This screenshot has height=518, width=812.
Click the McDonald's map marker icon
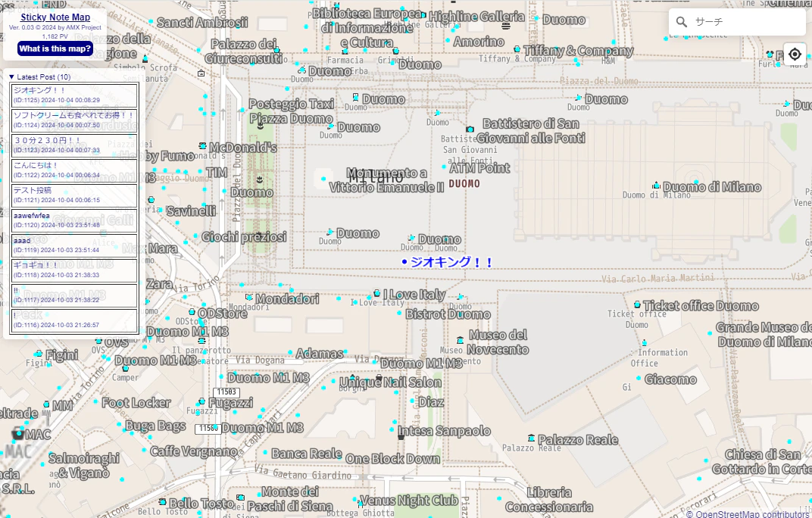[x=202, y=146]
